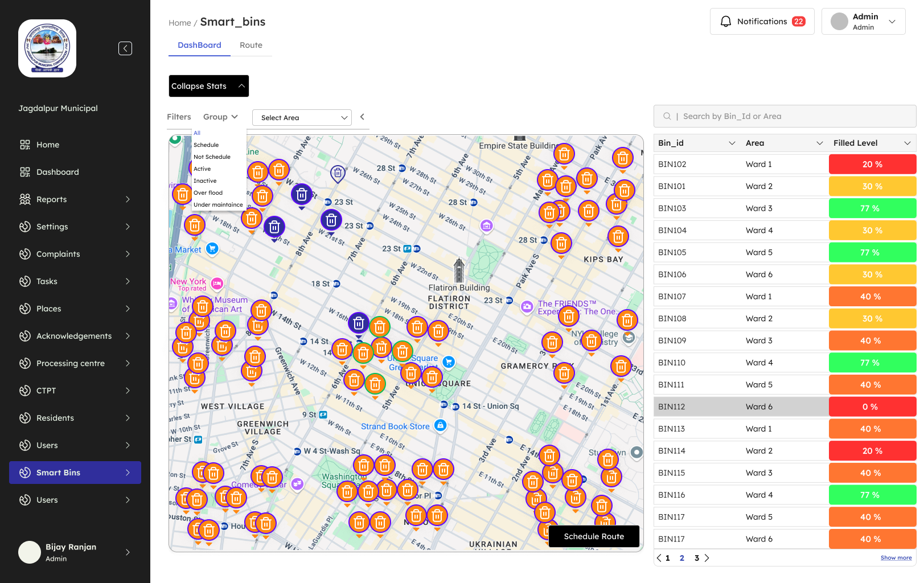
Task: Choose Schedule in group menu
Action: (x=206, y=145)
